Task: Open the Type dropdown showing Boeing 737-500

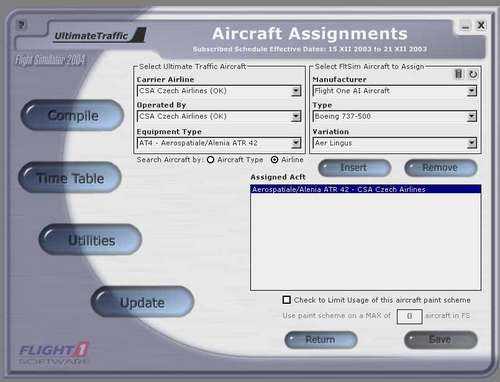Action: tap(471, 116)
